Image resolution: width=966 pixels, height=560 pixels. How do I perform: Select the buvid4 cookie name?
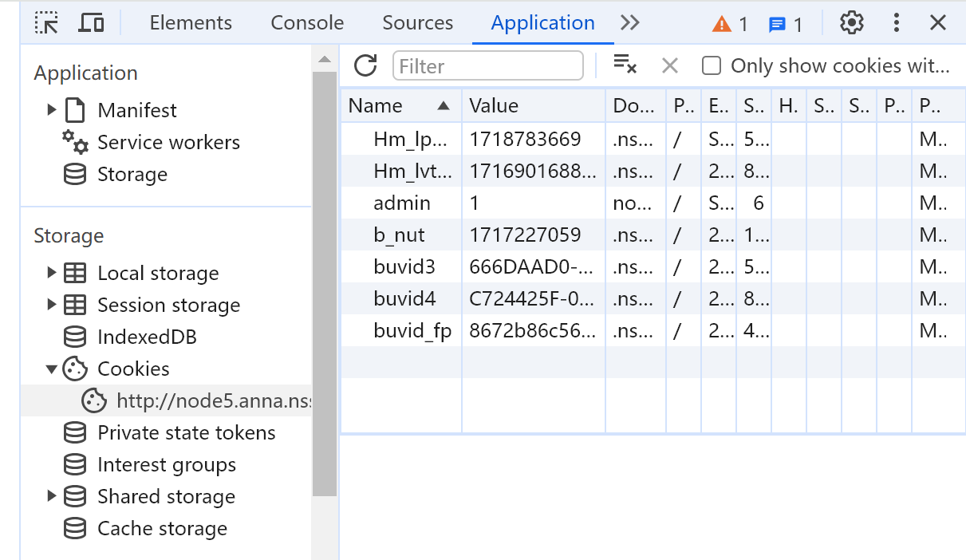tap(404, 298)
